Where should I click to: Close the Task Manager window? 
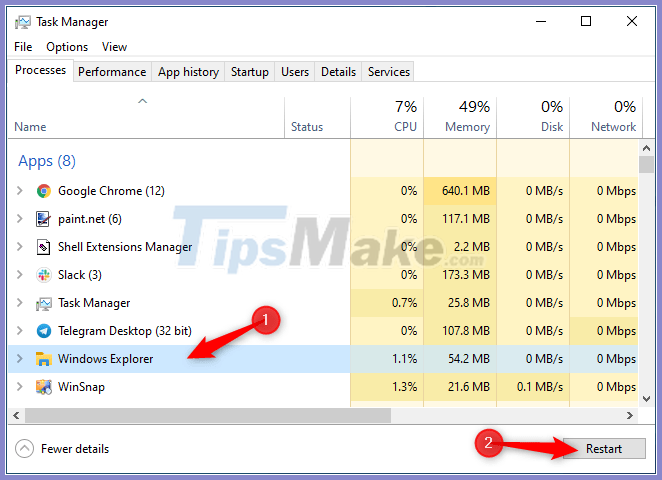click(x=632, y=21)
